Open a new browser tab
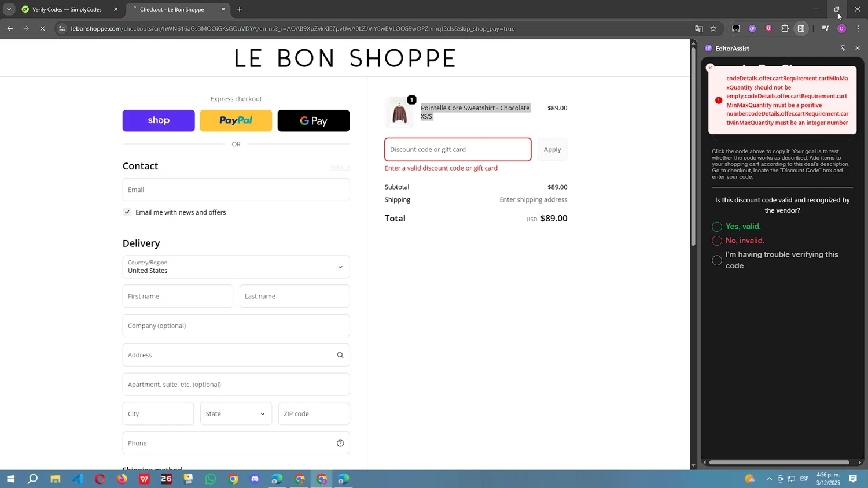 click(x=240, y=9)
